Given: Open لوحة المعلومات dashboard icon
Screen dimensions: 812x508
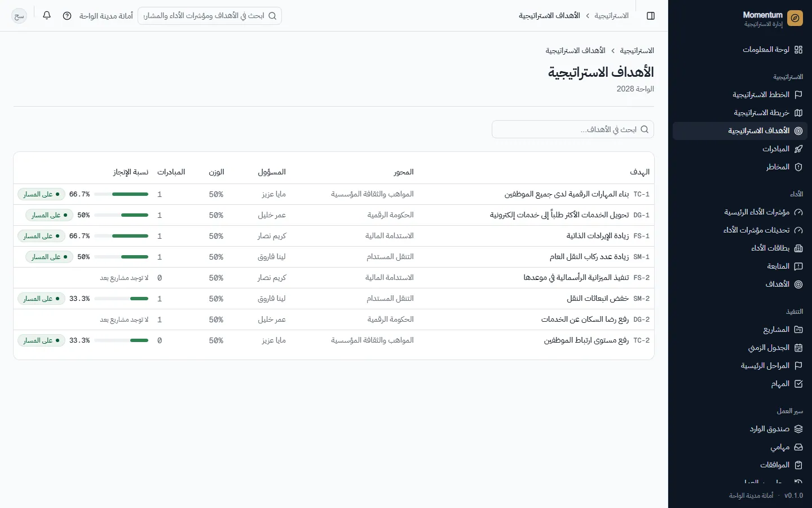Looking at the screenshot, I should (798, 50).
